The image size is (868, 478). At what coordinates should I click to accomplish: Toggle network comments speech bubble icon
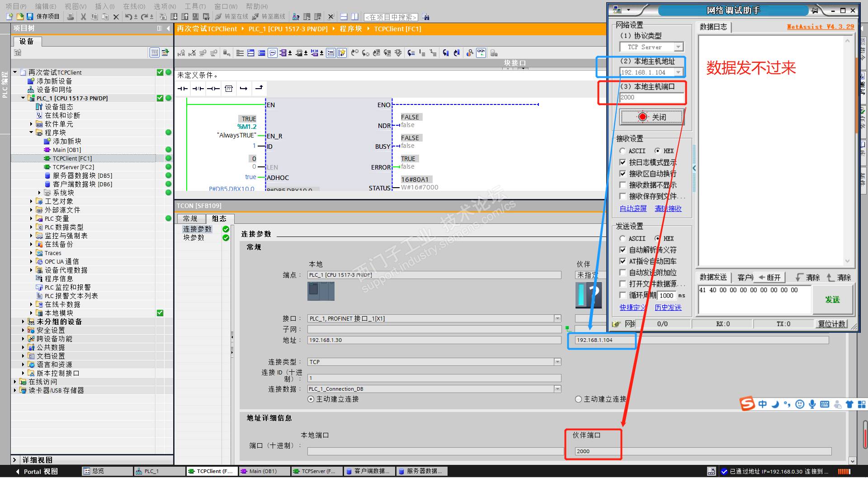click(x=273, y=53)
